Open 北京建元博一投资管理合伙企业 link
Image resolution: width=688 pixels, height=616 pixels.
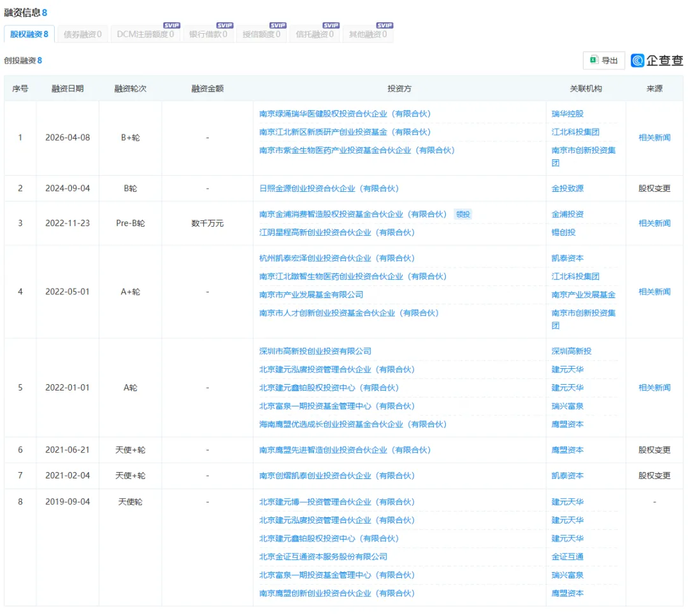pyautogui.click(x=337, y=502)
